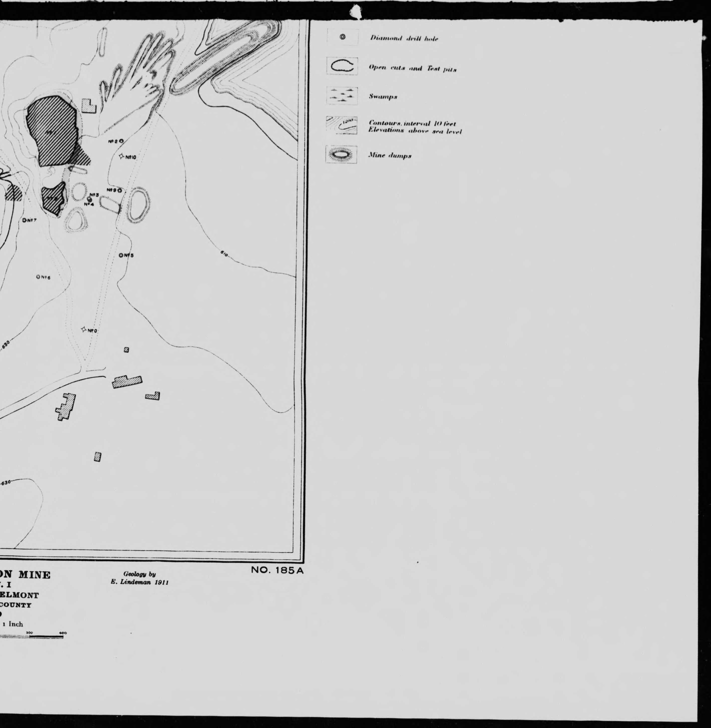Click drill hole No. 9 marker
The height and width of the screenshot is (728, 711).
tap(119, 191)
